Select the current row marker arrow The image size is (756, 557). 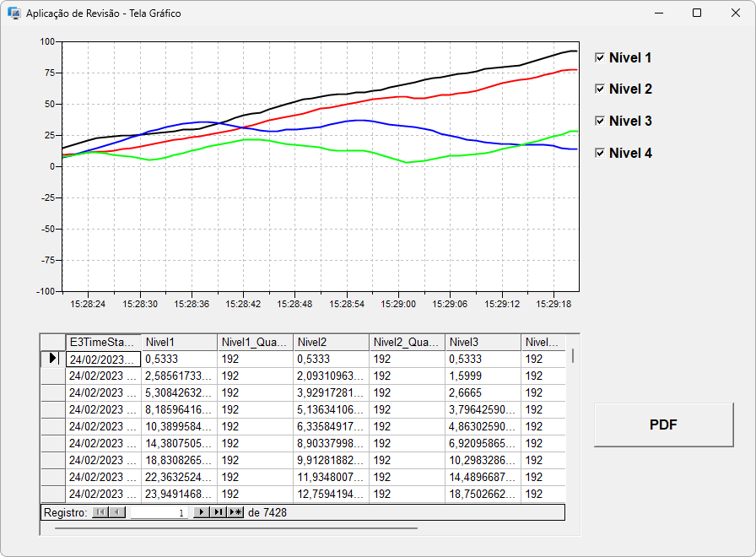52,359
